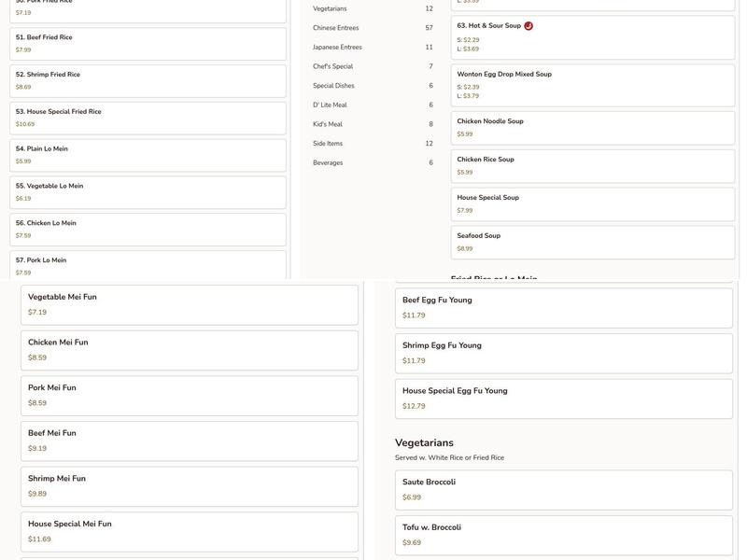Click the Saute Broccoli item
Viewport: 747px width, 560px height.
point(563,489)
